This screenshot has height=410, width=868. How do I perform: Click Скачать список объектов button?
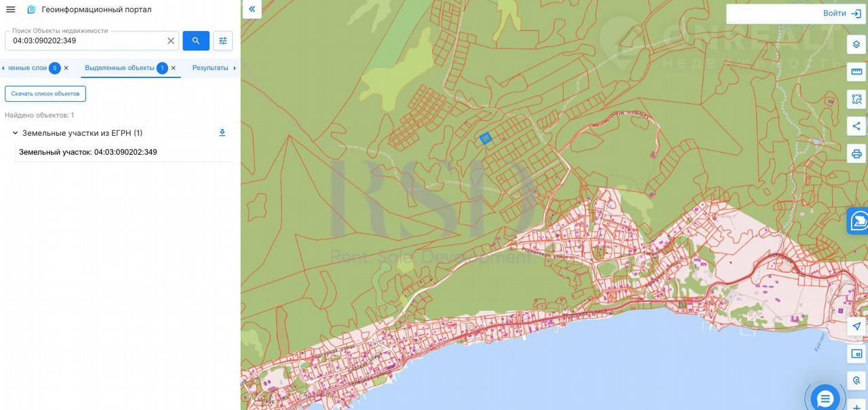[45, 94]
